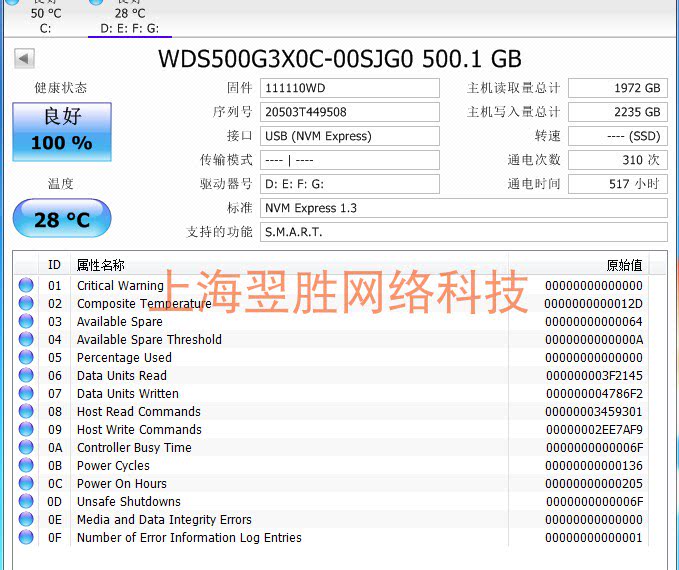Select raw value 00000002EE7AF9

click(594, 430)
